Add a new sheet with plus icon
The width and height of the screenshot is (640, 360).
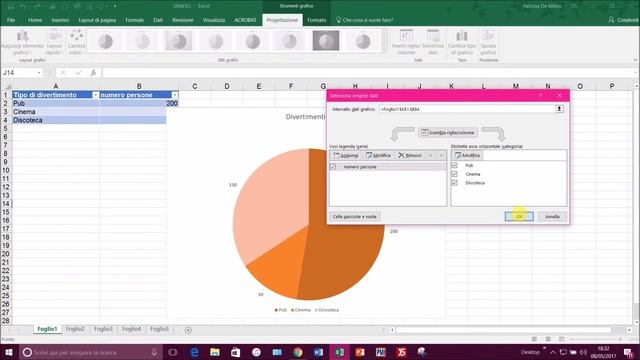[x=188, y=330]
